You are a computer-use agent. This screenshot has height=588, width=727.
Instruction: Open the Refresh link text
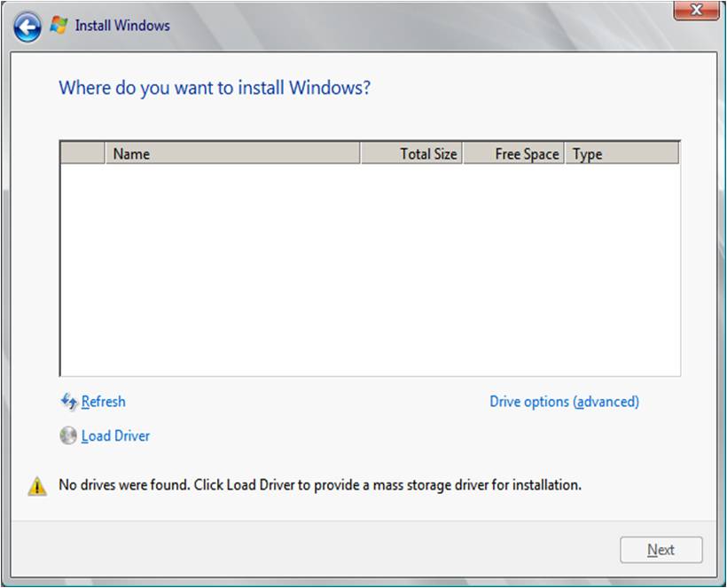[103, 402]
